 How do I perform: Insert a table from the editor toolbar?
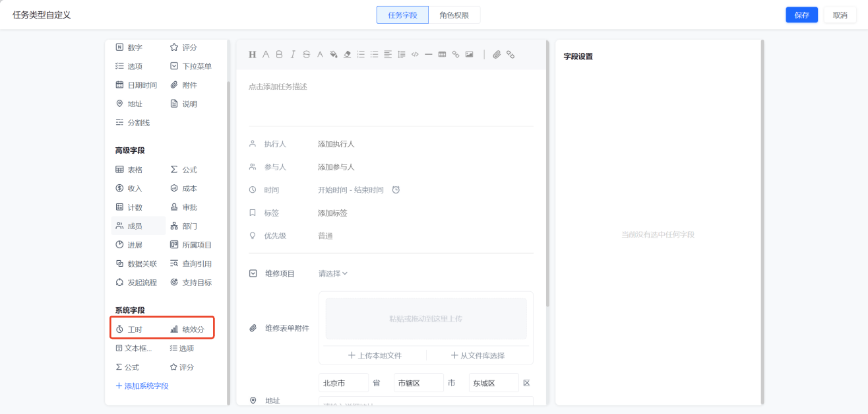point(442,55)
